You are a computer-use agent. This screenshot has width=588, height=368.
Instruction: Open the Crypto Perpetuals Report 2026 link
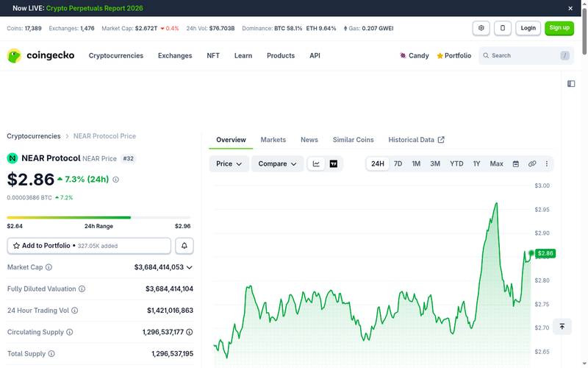(x=95, y=8)
